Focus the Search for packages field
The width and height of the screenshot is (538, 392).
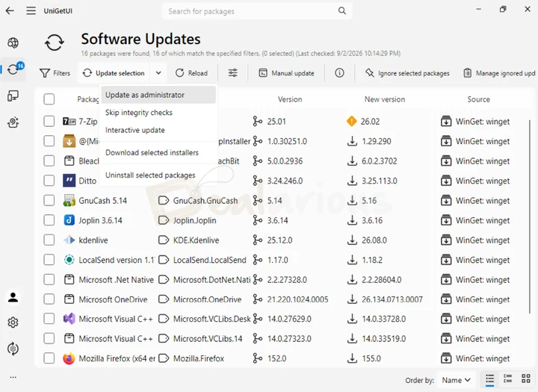(x=256, y=11)
